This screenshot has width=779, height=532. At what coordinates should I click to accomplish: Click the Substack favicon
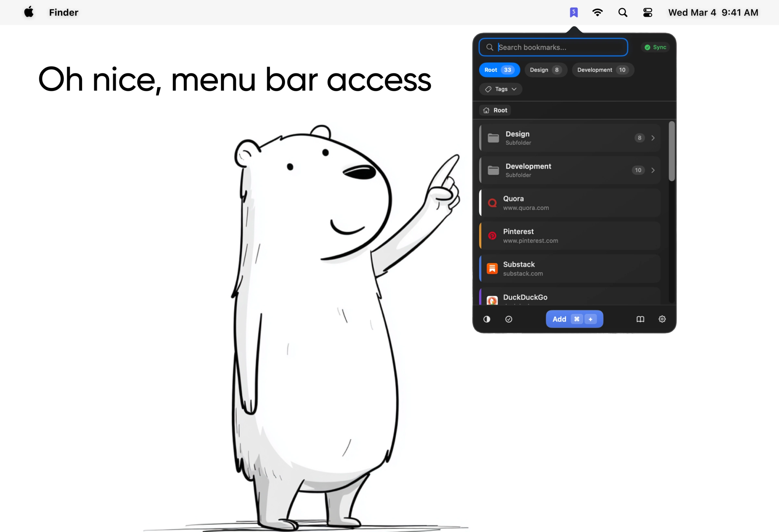click(x=492, y=268)
